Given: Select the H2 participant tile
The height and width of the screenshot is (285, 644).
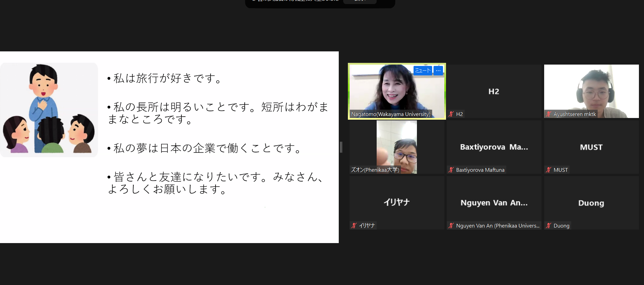Looking at the screenshot, I should [494, 91].
